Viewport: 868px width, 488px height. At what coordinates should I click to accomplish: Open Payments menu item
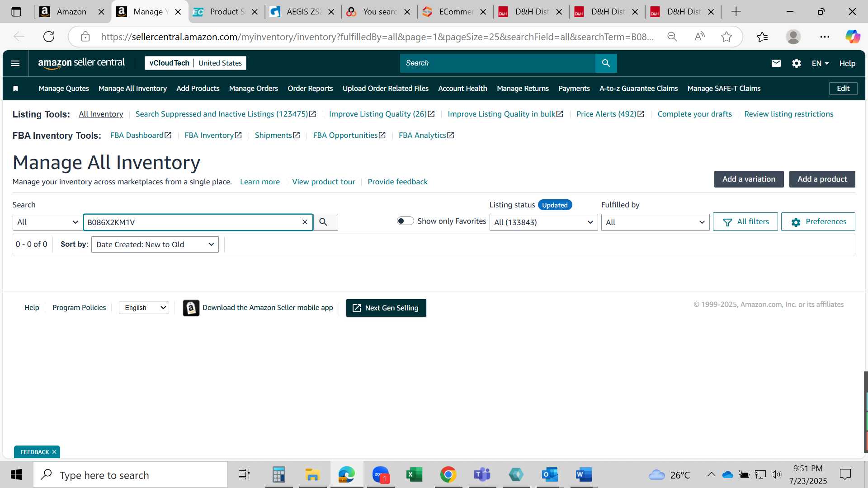click(574, 89)
